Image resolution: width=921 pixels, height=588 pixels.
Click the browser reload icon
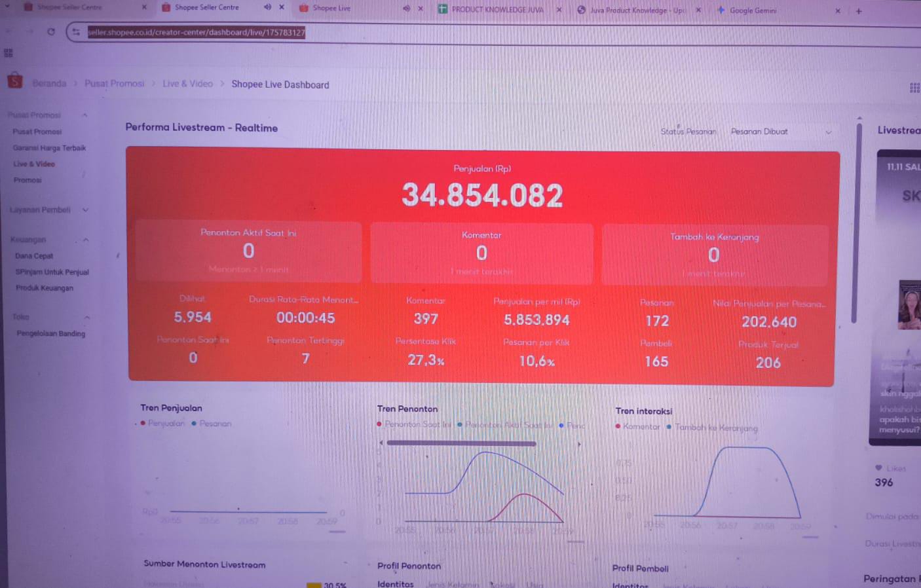pyautogui.click(x=51, y=31)
